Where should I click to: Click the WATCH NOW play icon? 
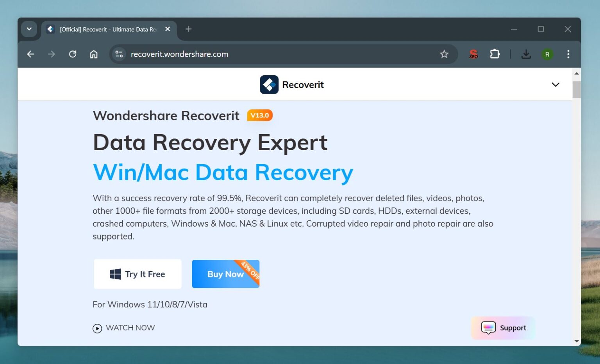[x=96, y=328]
